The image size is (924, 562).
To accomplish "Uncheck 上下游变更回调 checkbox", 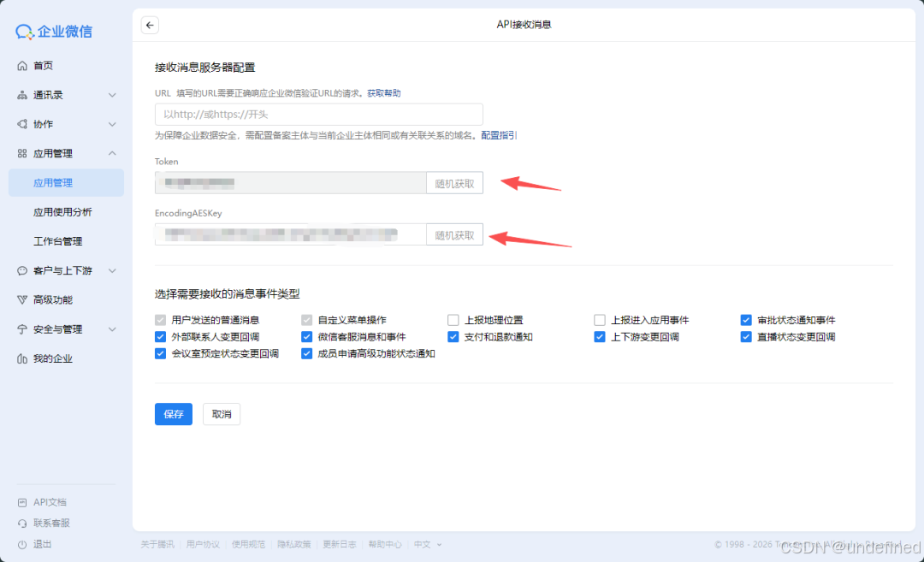I will (x=599, y=336).
